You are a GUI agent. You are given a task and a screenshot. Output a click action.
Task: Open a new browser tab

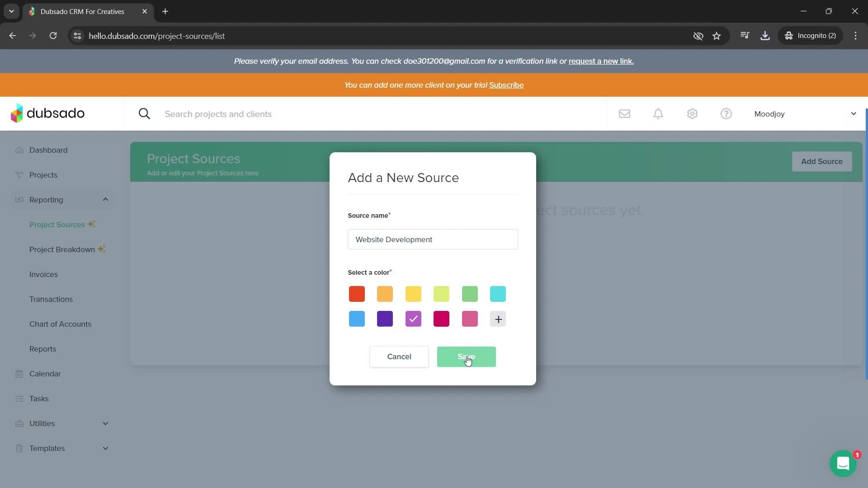pyautogui.click(x=165, y=11)
